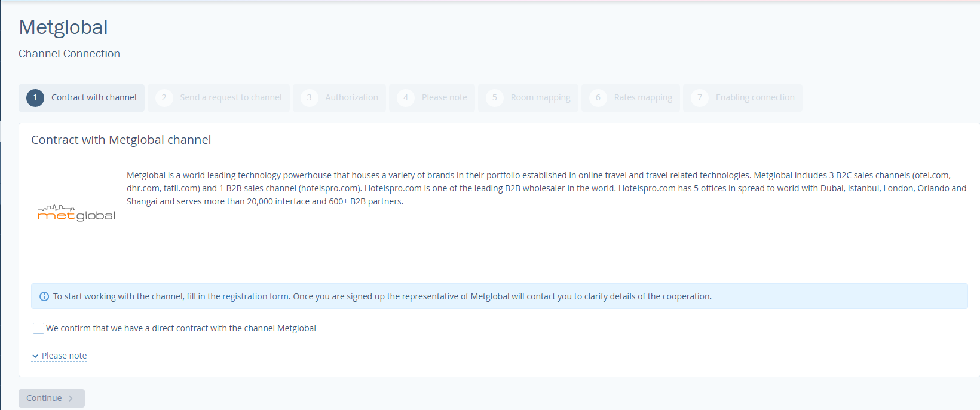This screenshot has height=410, width=980.
Task: Click step 7 number circle icon
Action: point(700,97)
